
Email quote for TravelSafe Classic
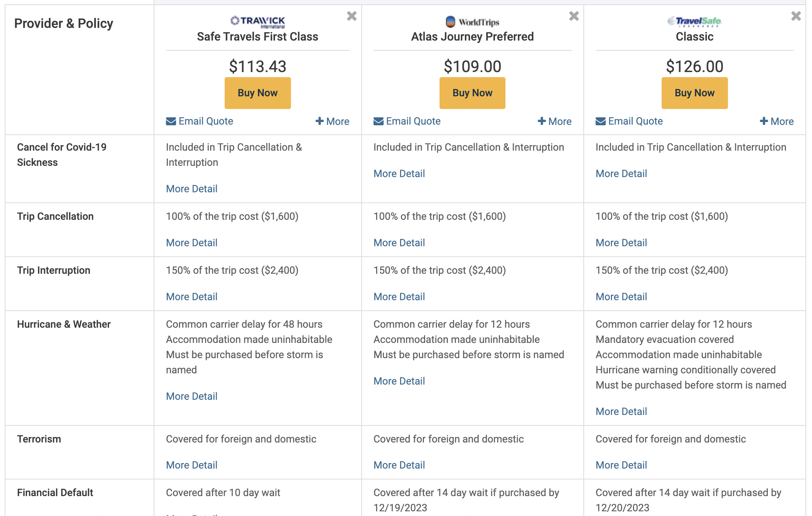pyautogui.click(x=629, y=121)
